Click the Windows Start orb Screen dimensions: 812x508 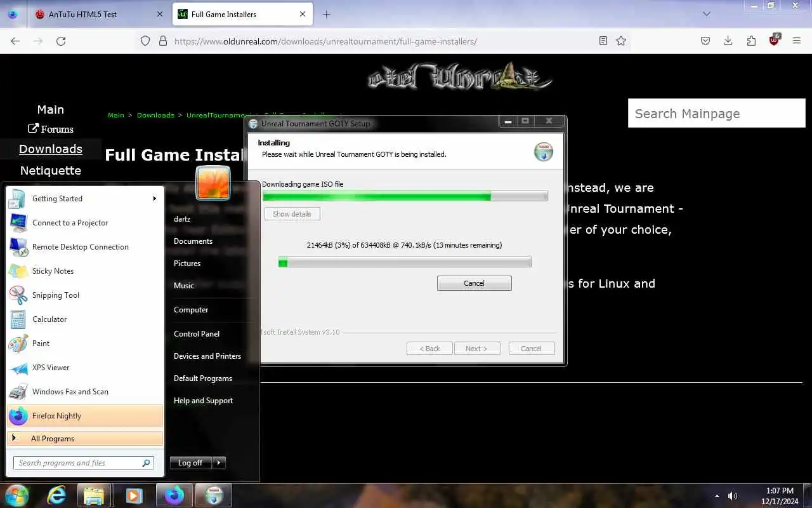point(17,495)
